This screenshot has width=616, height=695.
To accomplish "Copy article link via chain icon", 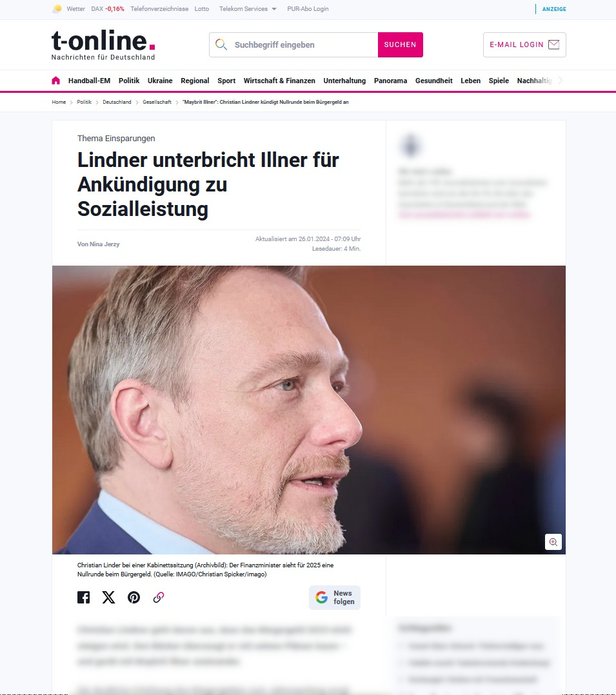I will coord(159,598).
